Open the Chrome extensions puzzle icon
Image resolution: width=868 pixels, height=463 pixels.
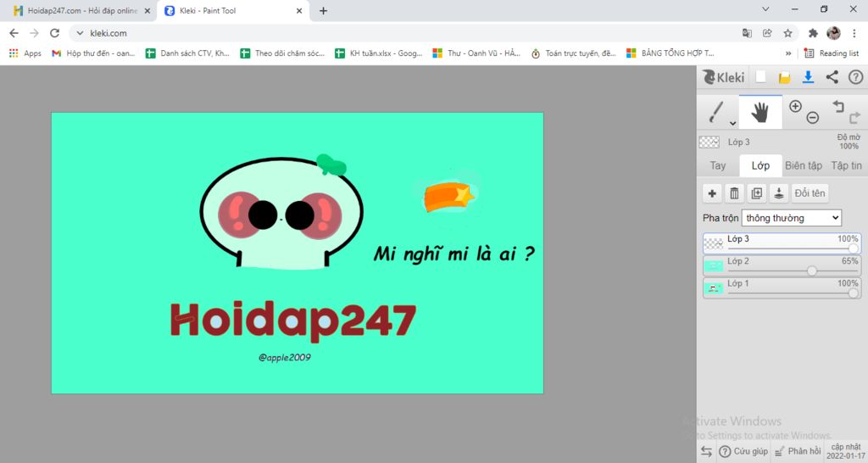813,33
